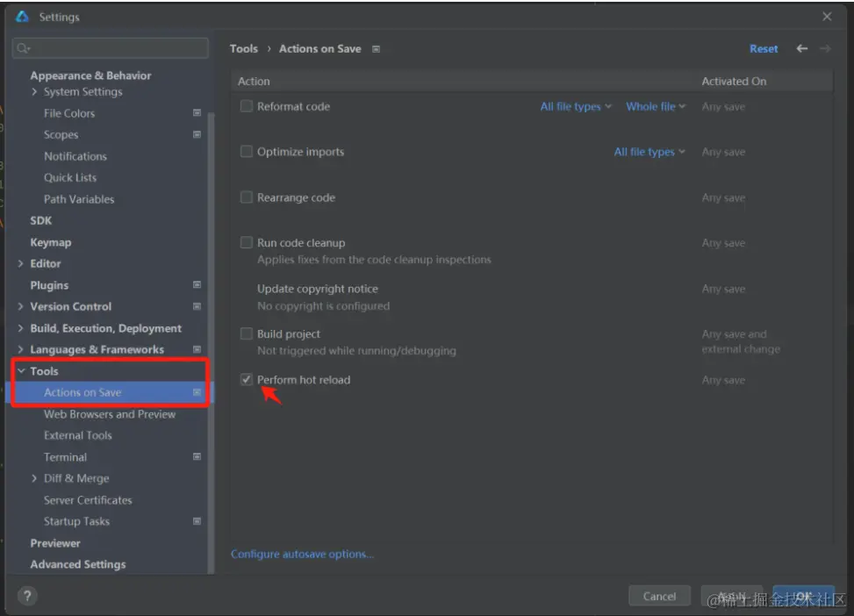Open All file types dropdown for Optimize imports
Image resolution: width=854 pixels, height=616 pixels.
(x=649, y=152)
